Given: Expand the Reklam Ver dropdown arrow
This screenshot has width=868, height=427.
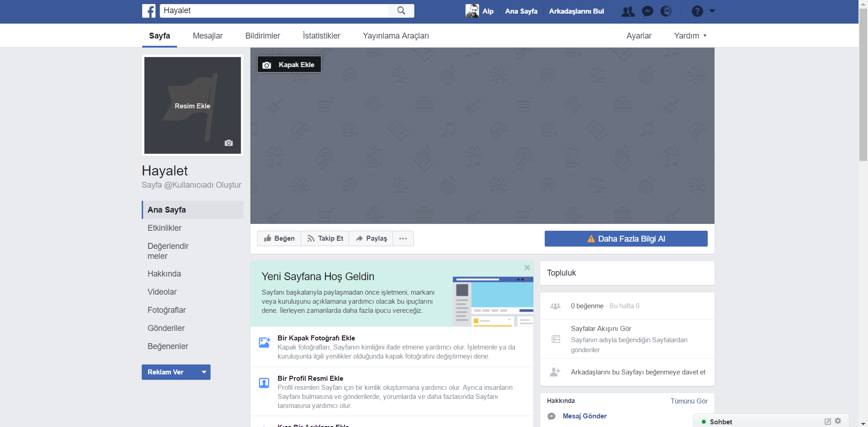Looking at the screenshot, I should pos(204,372).
